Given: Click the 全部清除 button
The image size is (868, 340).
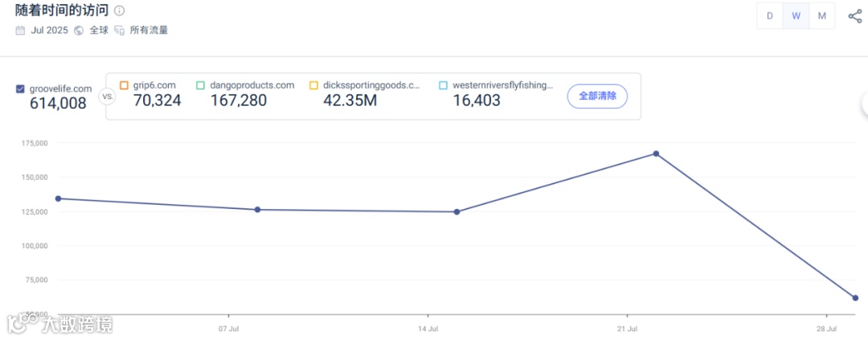Looking at the screenshot, I should tap(597, 96).
